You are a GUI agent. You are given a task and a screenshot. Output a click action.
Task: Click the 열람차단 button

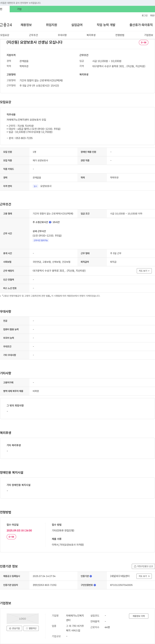tap(31, 628)
